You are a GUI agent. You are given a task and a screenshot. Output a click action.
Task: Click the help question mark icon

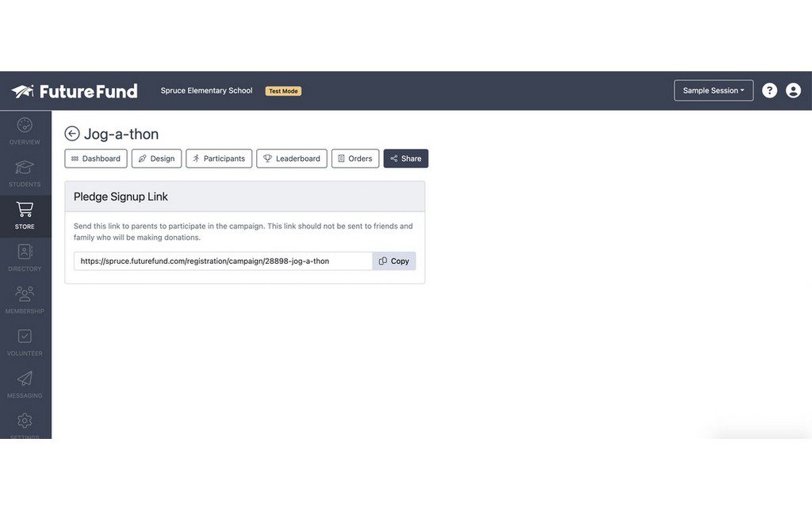(x=769, y=90)
